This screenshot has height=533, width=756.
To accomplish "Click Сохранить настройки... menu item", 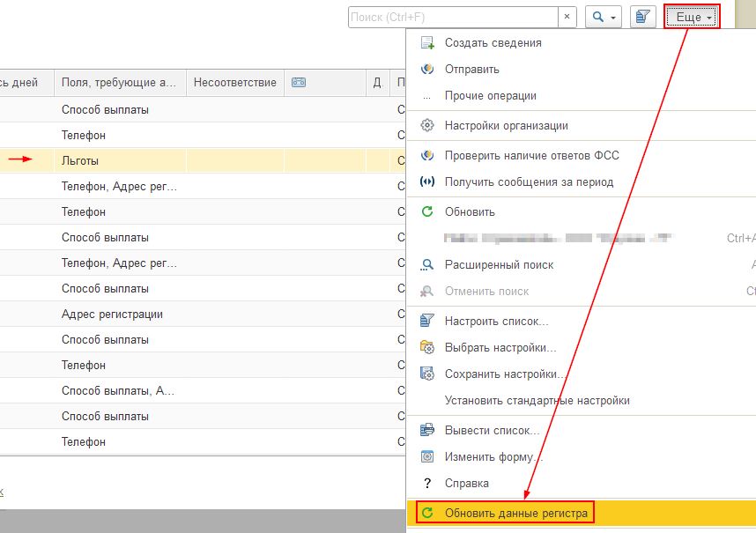I will 581,374.
